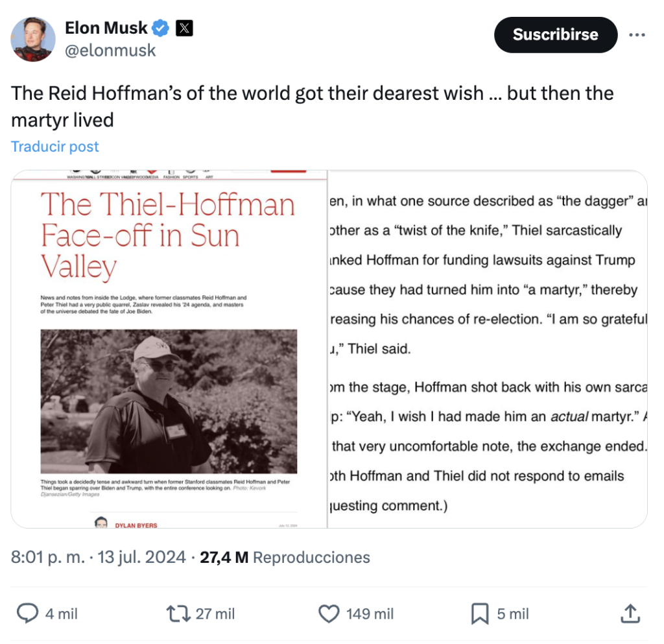664x644 pixels.
Task: Open the Thiel-Hoffman article screenshot image
Action: 169,349
